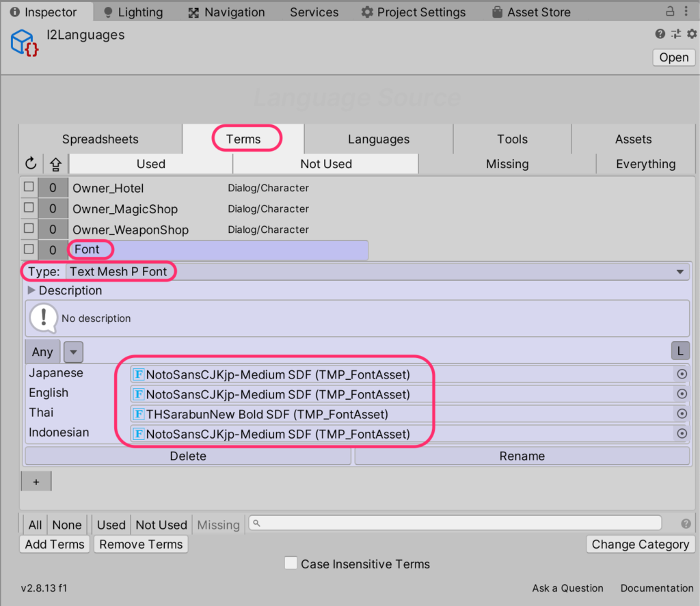Click the Rename button
Viewport: 700px width, 606px height.
pos(522,456)
